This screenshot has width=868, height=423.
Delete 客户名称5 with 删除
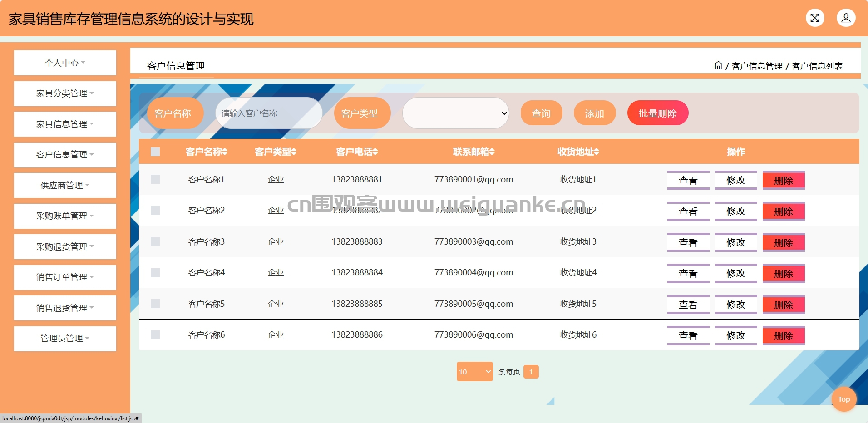(x=784, y=305)
